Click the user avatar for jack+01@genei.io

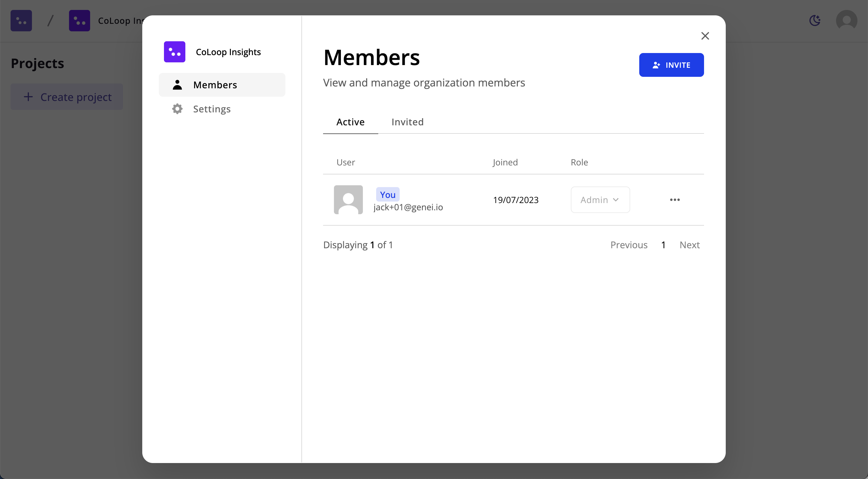coord(348,200)
